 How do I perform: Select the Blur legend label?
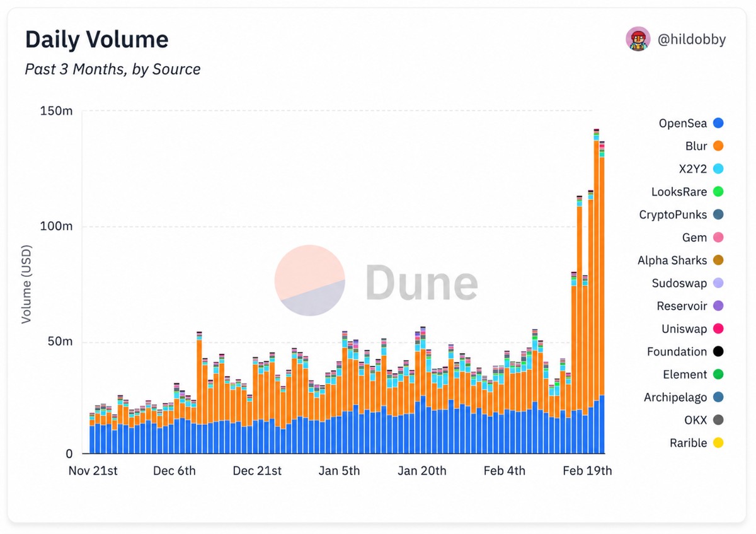point(696,146)
